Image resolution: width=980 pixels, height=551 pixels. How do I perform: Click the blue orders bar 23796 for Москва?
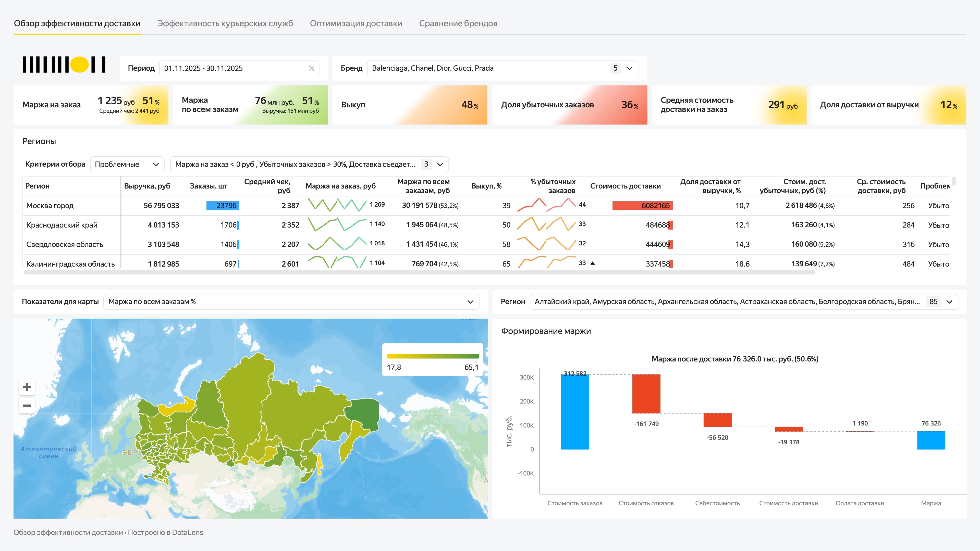(223, 206)
